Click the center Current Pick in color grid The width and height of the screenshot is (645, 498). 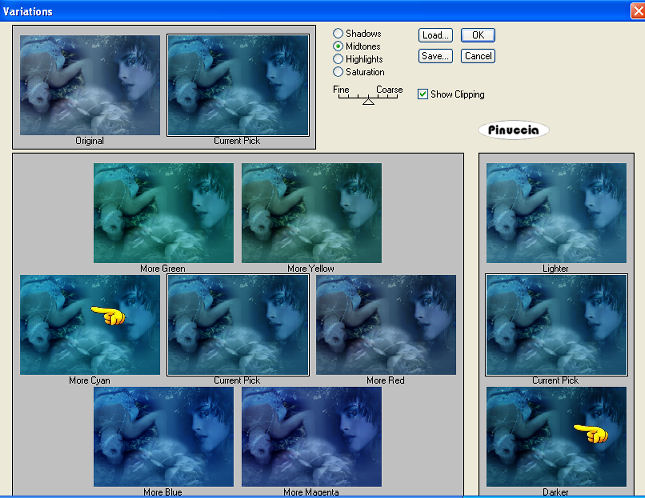pos(238,325)
